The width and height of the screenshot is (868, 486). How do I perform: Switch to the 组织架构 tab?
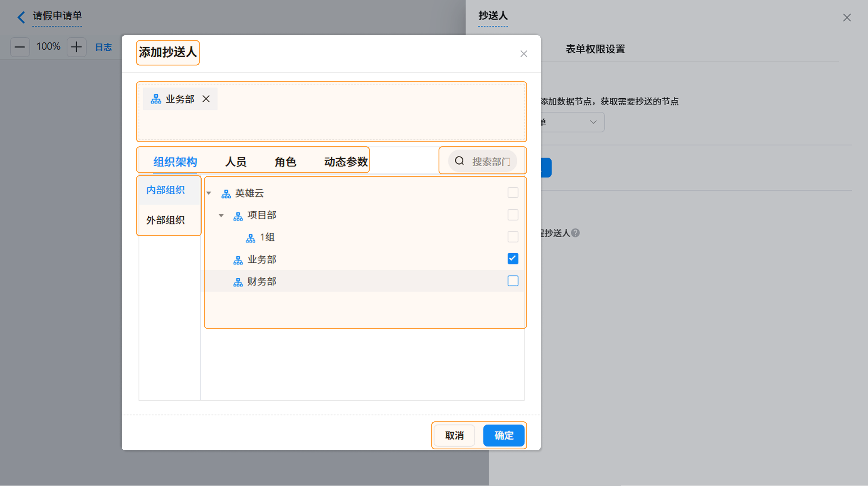tap(175, 162)
